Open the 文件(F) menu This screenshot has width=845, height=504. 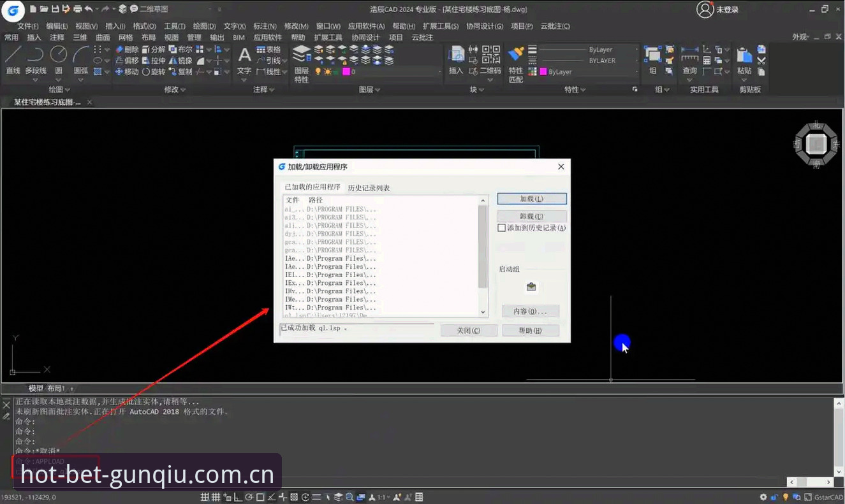click(27, 26)
